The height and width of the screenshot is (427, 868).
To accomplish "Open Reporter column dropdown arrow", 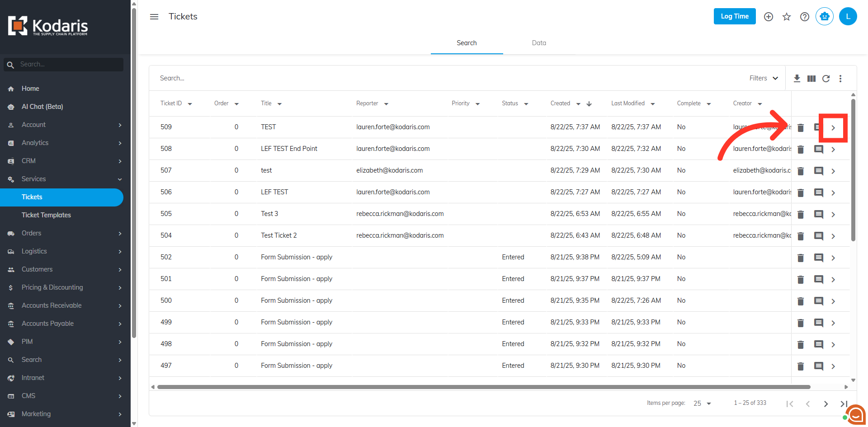I will [x=386, y=104].
